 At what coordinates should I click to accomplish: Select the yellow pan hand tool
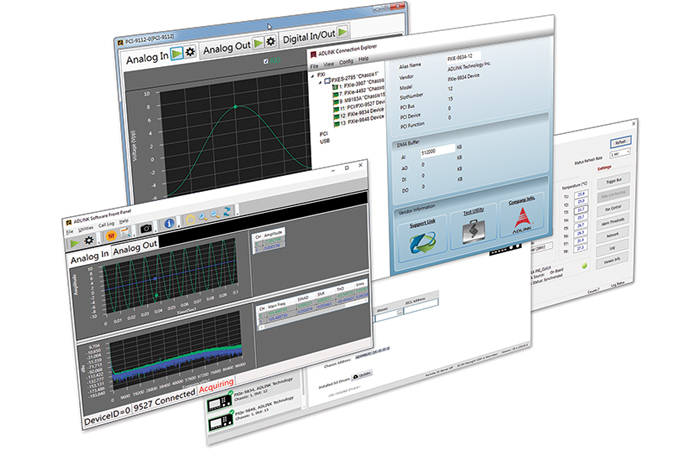coord(190,219)
